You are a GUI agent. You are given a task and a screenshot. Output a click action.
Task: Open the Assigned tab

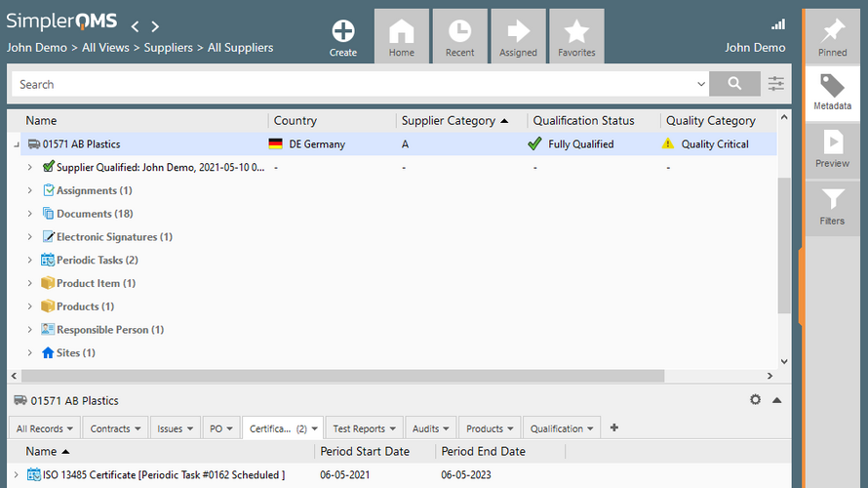point(518,36)
